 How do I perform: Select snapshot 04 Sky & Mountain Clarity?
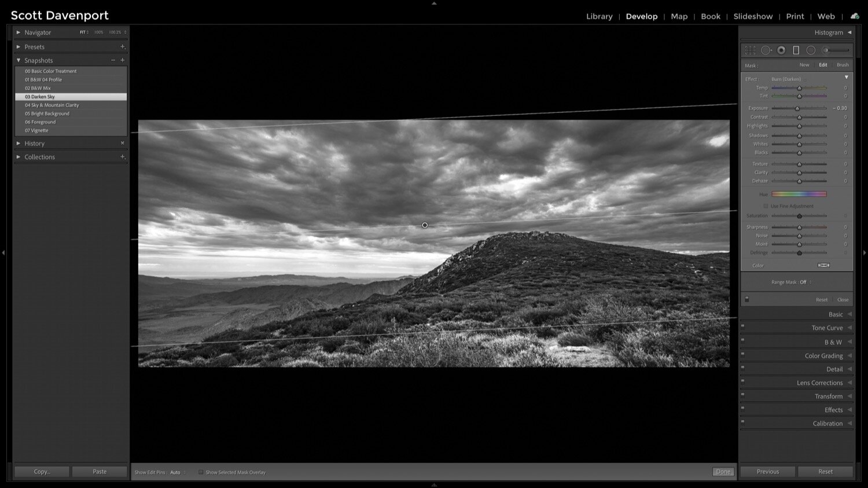pos(71,105)
